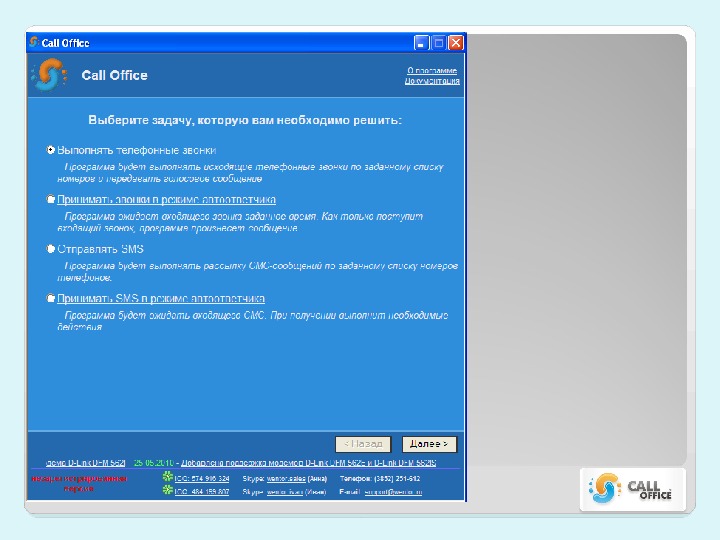Click the green date '25.05.2010' in news line
This screenshot has height=540, width=720.
point(154,463)
